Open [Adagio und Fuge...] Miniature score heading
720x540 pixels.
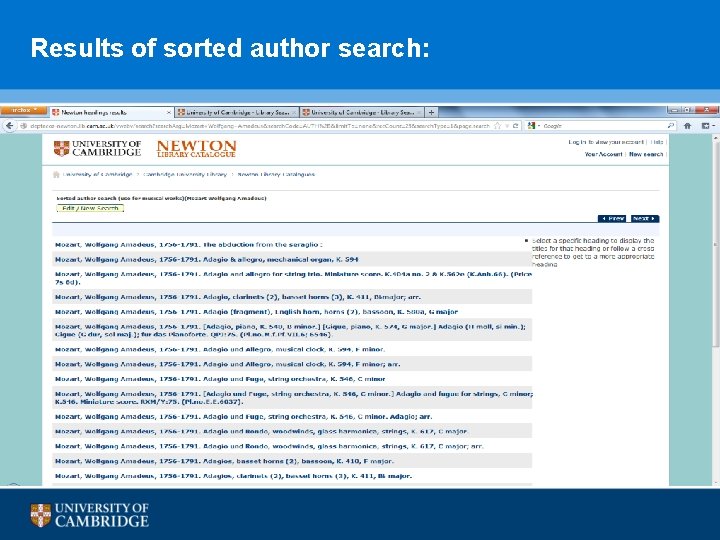pyautogui.click(x=294, y=398)
